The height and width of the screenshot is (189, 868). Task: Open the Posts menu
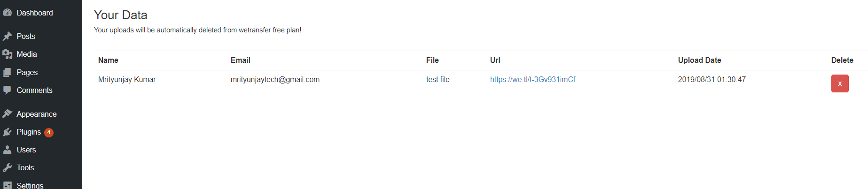point(26,37)
